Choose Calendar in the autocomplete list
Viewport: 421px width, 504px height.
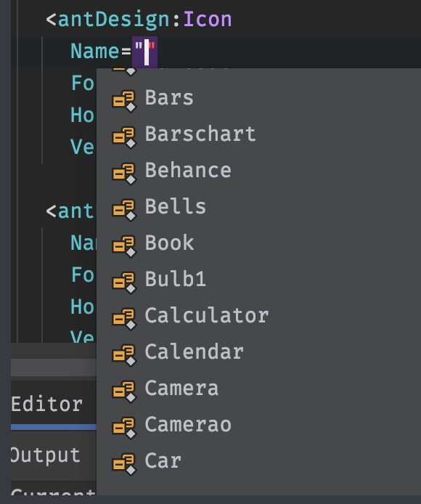(x=258, y=352)
